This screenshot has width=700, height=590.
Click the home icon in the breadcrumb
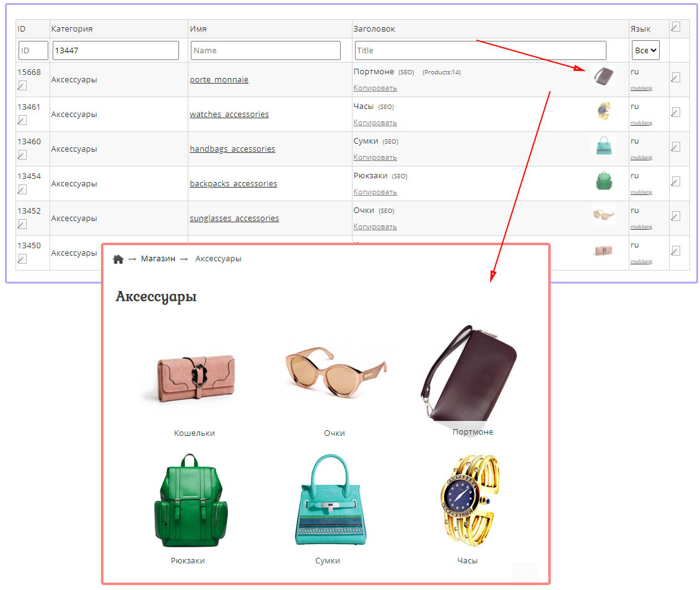point(118,259)
